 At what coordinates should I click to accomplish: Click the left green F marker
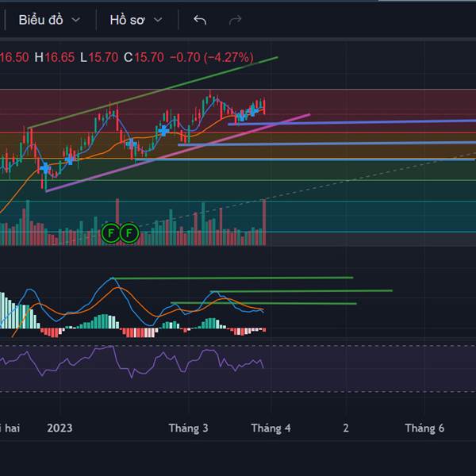point(112,233)
